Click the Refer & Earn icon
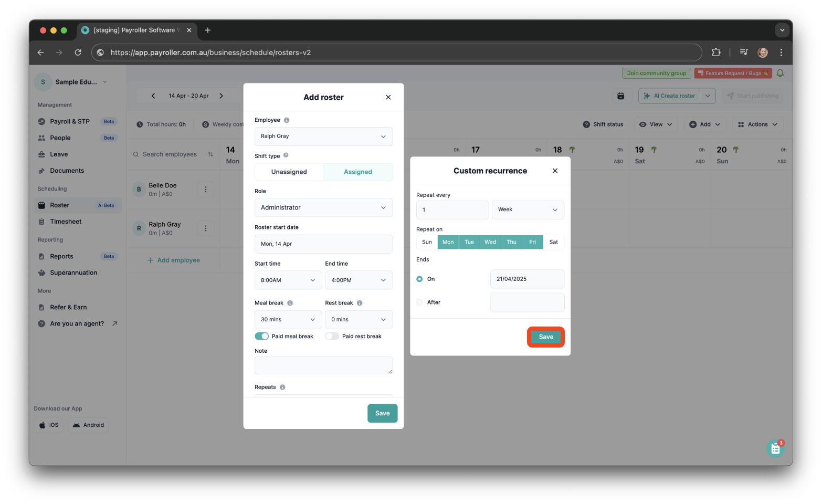The image size is (822, 504). [42, 307]
